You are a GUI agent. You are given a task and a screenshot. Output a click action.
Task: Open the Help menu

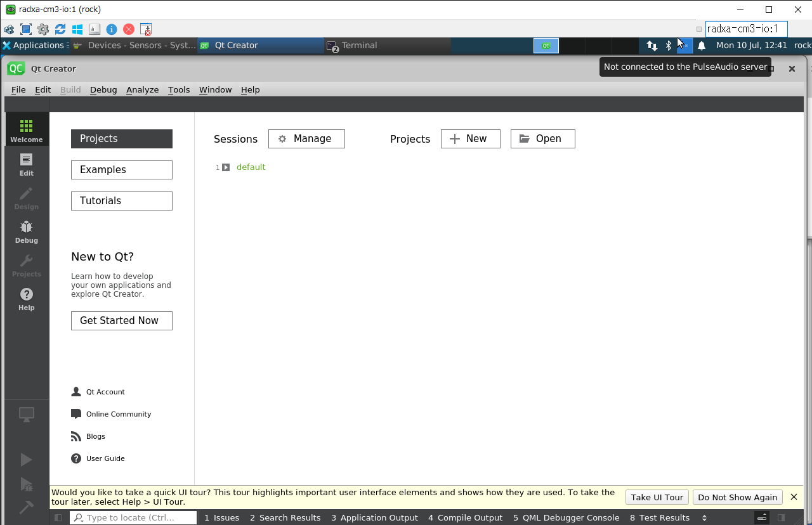(250, 89)
